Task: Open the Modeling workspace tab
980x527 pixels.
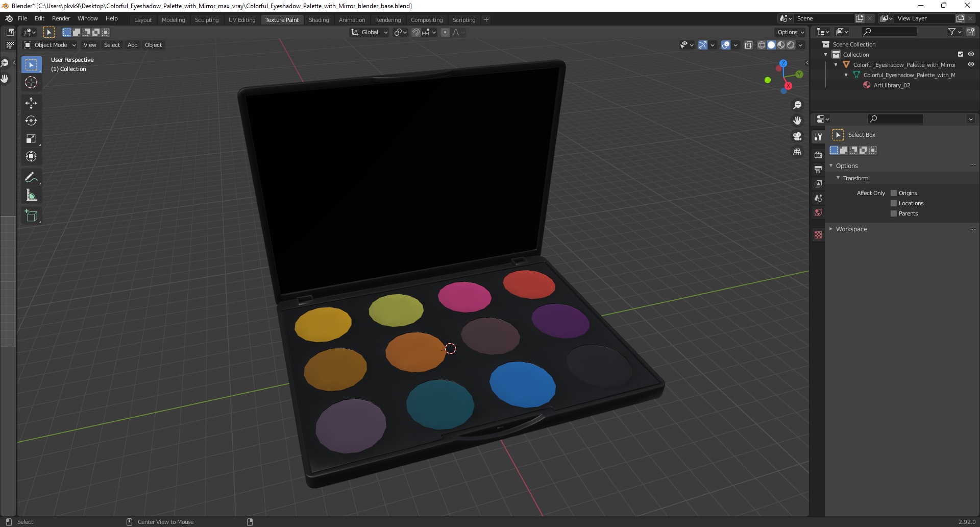Action: click(173, 20)
